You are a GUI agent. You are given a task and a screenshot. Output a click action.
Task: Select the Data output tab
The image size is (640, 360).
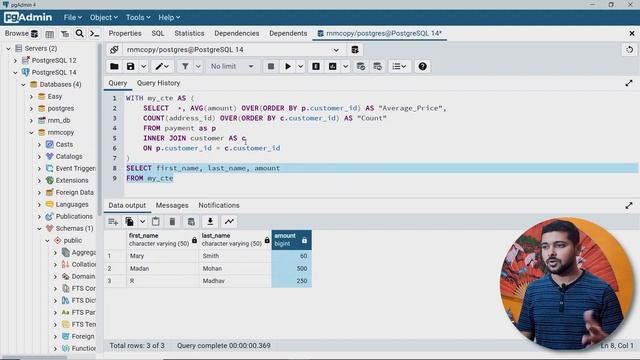(127, 205)
